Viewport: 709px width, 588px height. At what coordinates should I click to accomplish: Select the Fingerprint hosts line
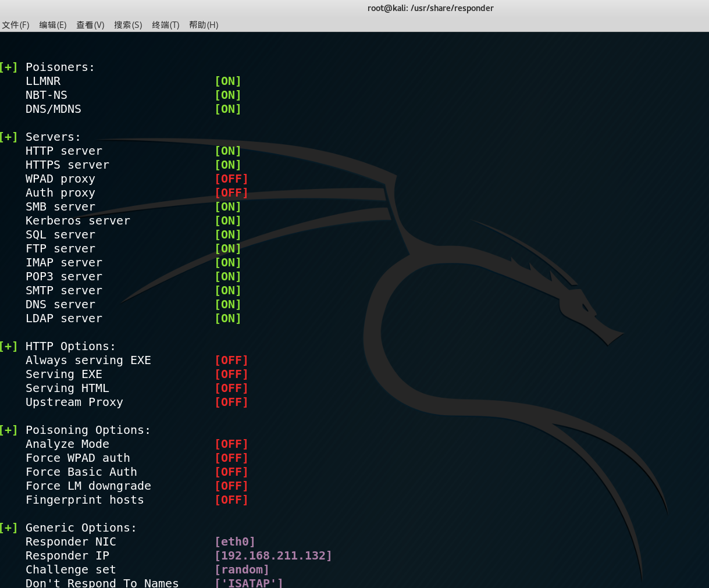tap(85, 500)
